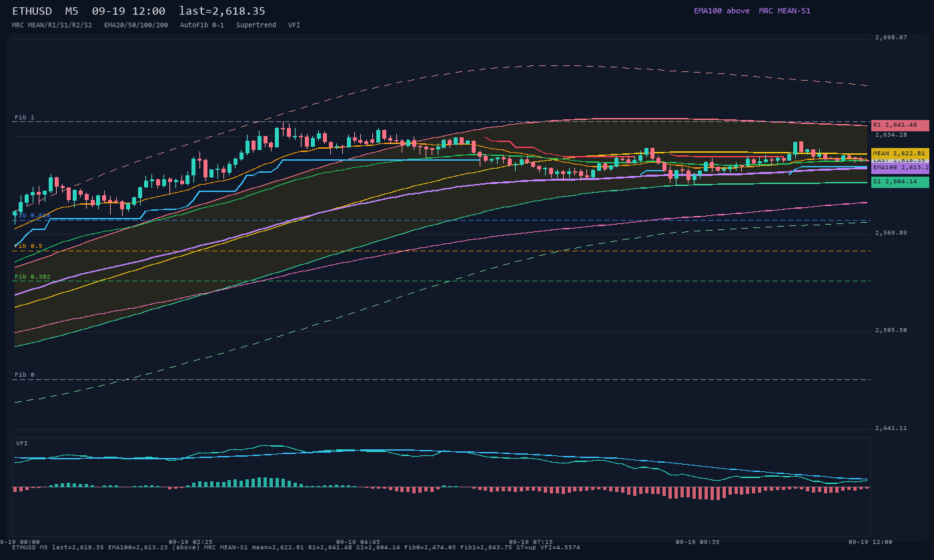Click the MRC MEAN/R1/S1/R2/S2 indicator label
The height and width of the screenshot is (560, 934).
click(52, 25)
